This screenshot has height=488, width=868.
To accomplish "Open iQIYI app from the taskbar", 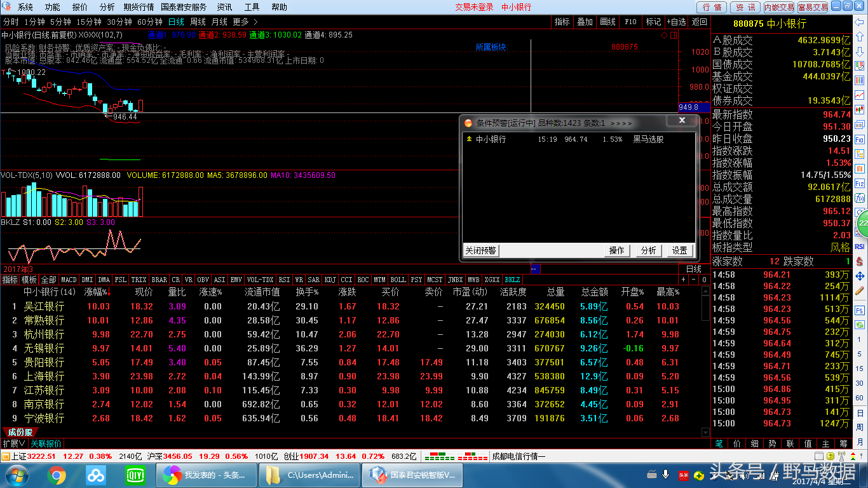I will (135, 475).
